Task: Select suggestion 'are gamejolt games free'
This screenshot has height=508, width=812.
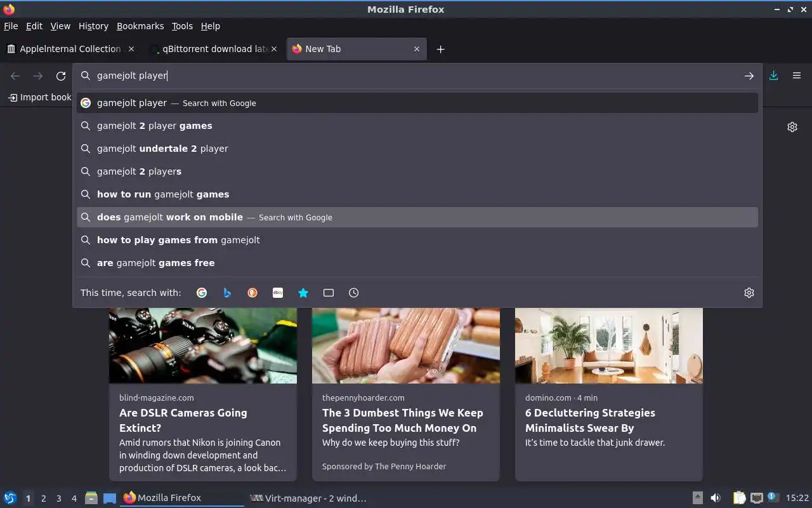Action: [x=417, y=263]
